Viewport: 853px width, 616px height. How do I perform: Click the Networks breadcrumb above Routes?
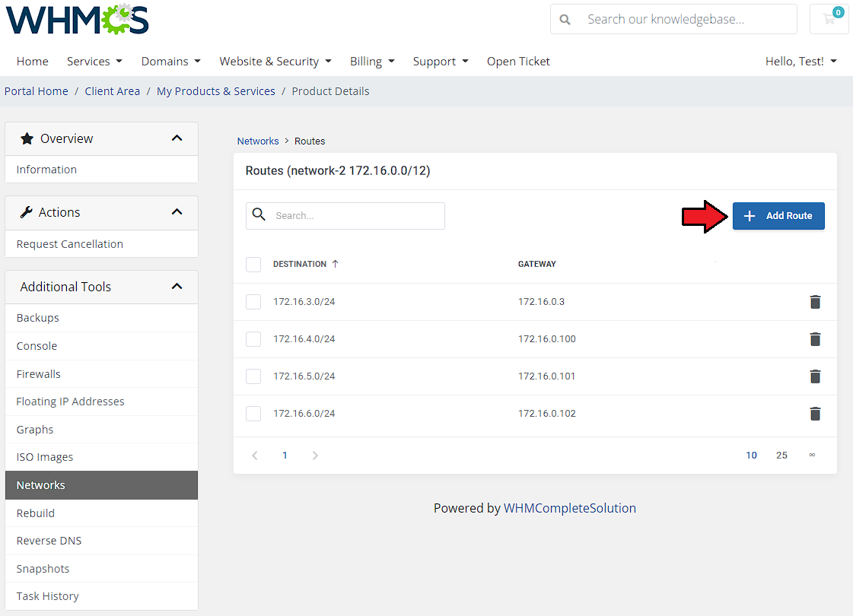click(258, 141)
